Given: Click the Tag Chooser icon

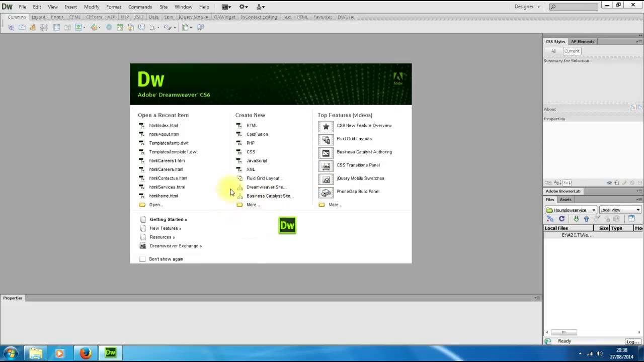Looking at the screenshot, I should [x=200, y=27].
